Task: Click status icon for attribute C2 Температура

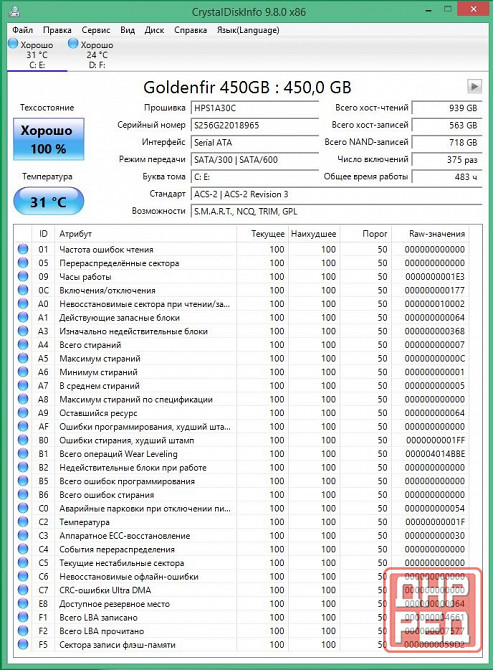Action: click(x=23, y=522)
